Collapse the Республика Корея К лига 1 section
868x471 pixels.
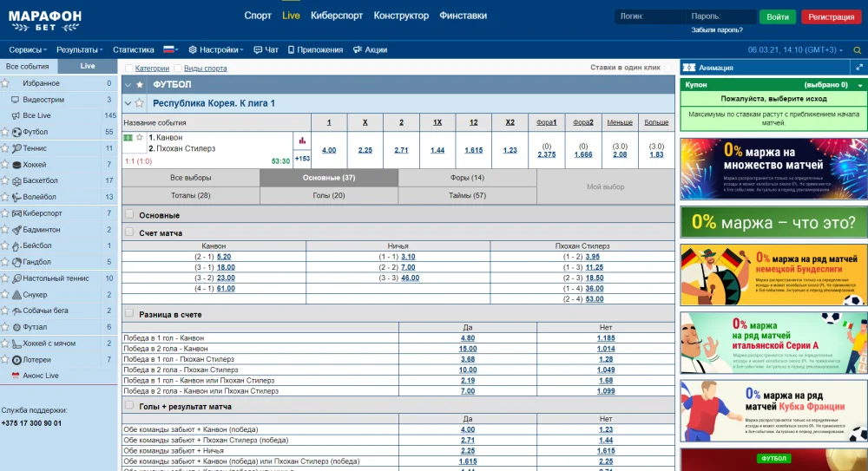coord(128,103)
